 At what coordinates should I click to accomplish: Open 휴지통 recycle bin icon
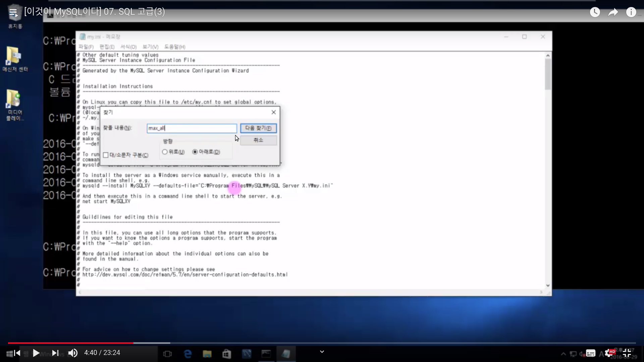pos(15,16)
